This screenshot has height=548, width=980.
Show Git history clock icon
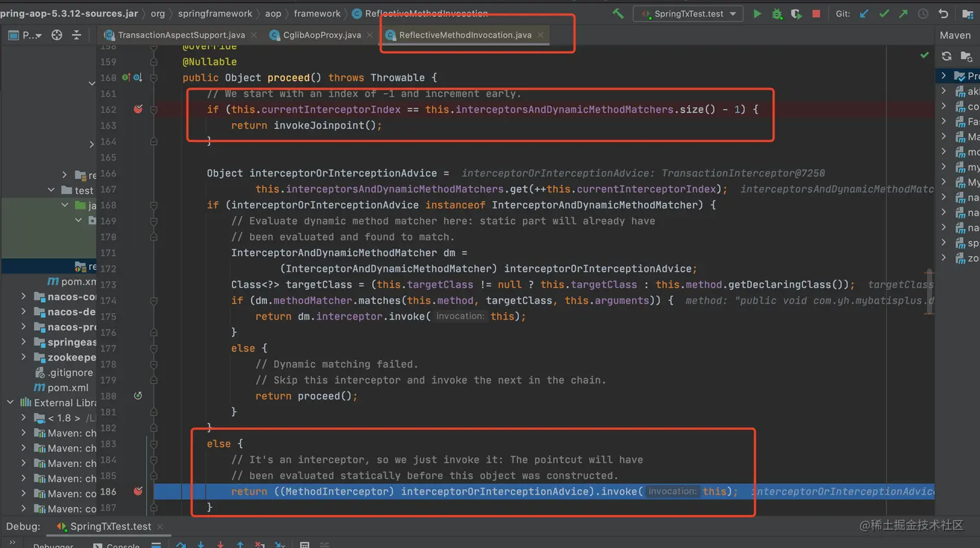923,14
